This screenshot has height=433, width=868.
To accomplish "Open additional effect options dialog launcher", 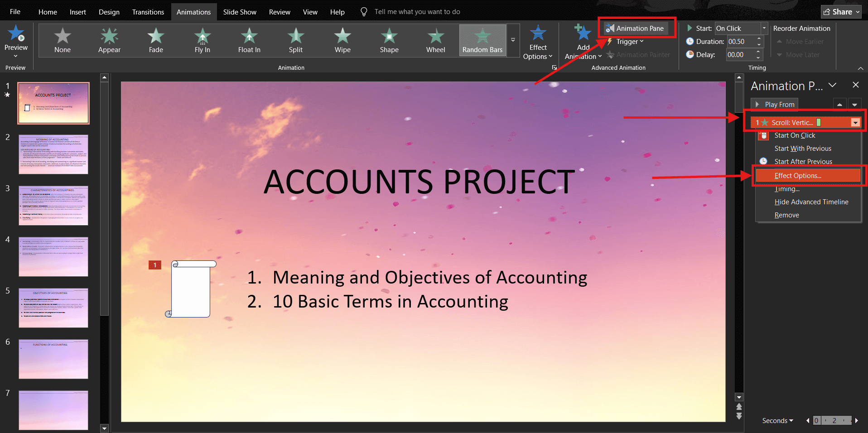I will pos(554,67).
